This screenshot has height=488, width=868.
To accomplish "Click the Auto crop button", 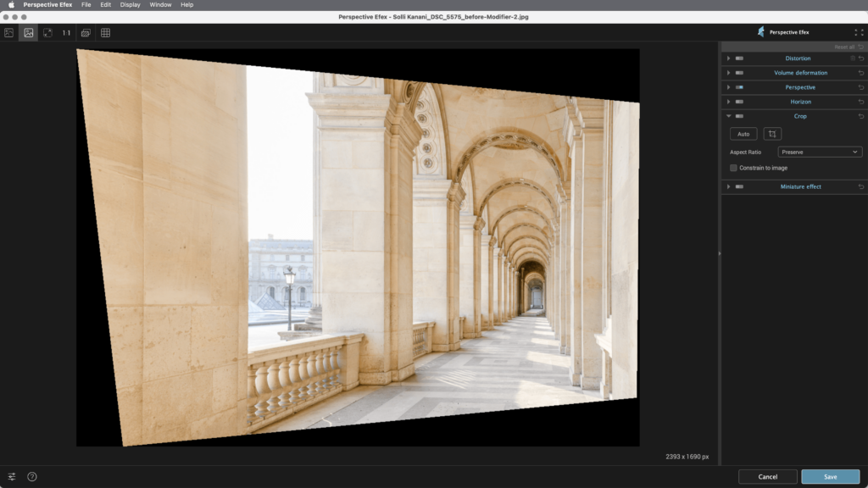I will point(743,134).
